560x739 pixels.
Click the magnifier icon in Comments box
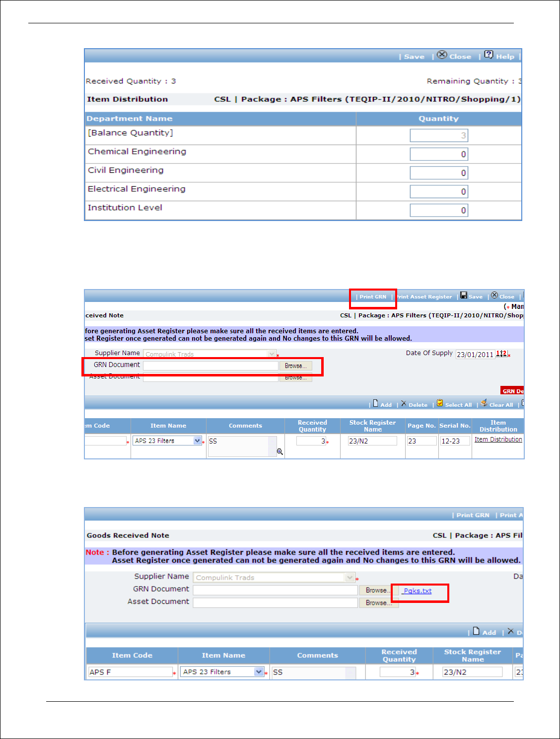coord(280,451)
